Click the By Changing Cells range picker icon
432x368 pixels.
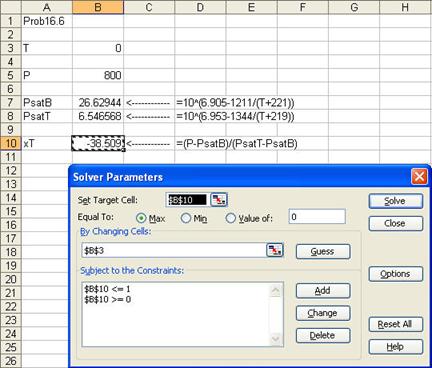[x=275, y=250]
